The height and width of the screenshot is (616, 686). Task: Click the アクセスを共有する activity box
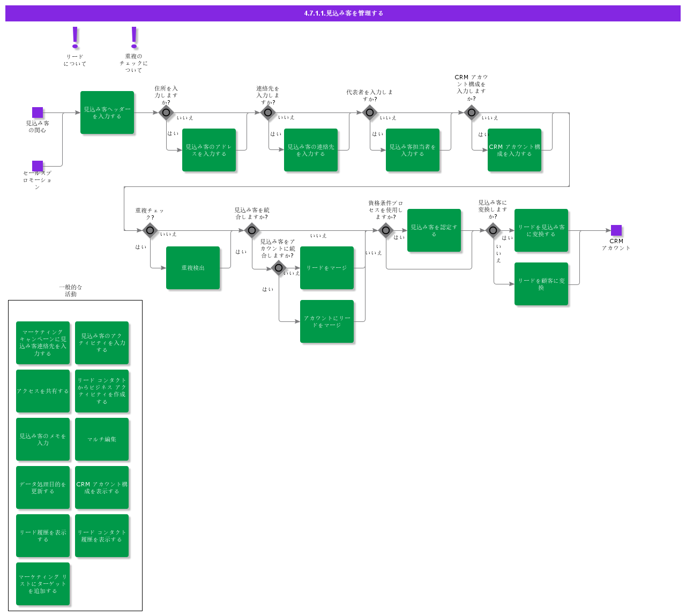[x=43, y=391]
